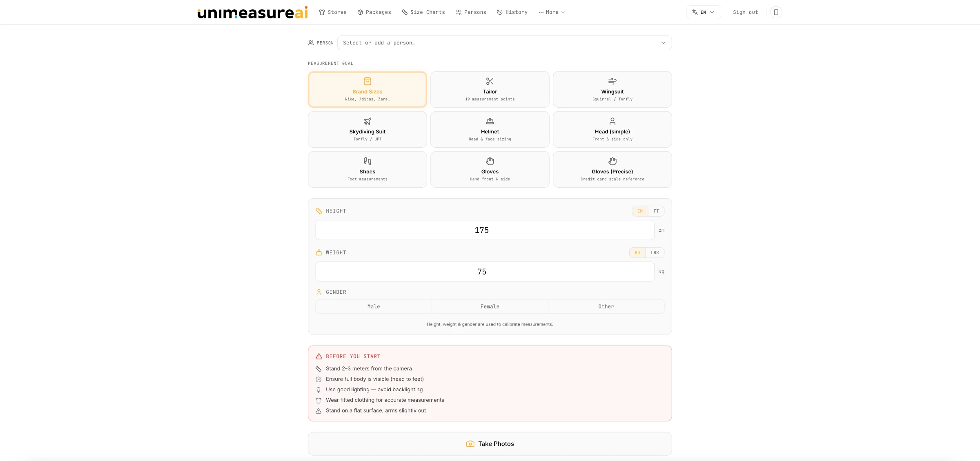Image resolution: width=980 pixels, height=461 pixels.
Task: Click the calibration note below gender options
Action: pos(490,324)
